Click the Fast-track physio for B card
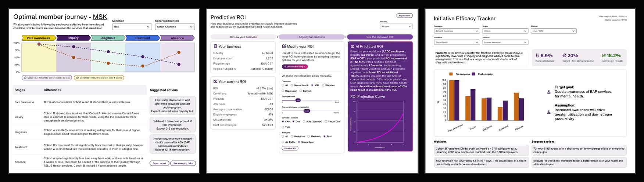The height and width of the screenshot is (182, 644). (172, 106)
